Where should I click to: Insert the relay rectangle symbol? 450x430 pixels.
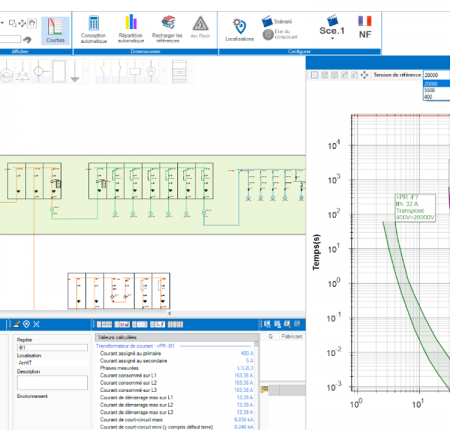click(x=135, y=71)
